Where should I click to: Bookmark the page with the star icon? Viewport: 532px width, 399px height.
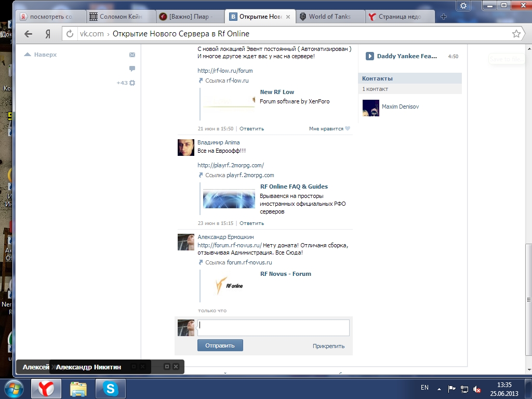tap(516, 34)
